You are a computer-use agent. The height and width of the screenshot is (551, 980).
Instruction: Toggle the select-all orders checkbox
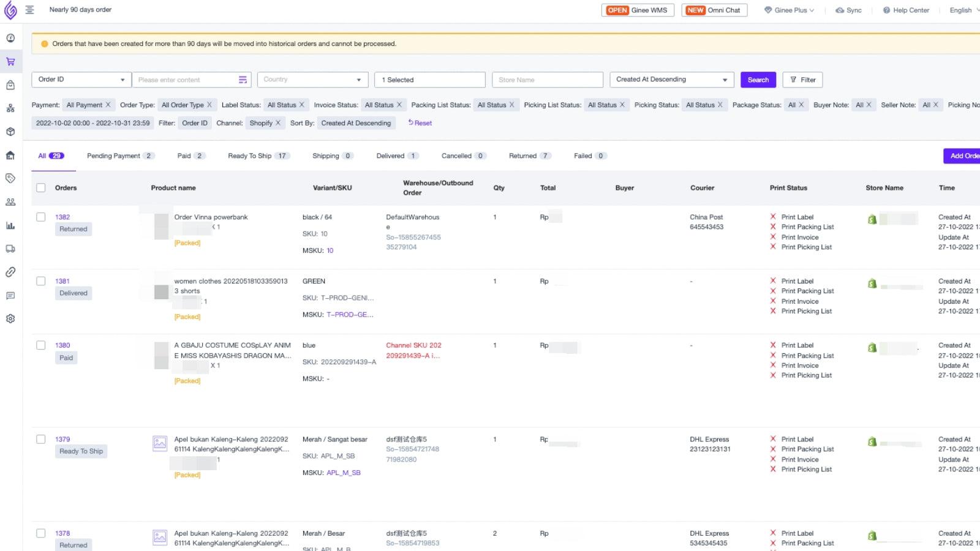pos(41,187)
